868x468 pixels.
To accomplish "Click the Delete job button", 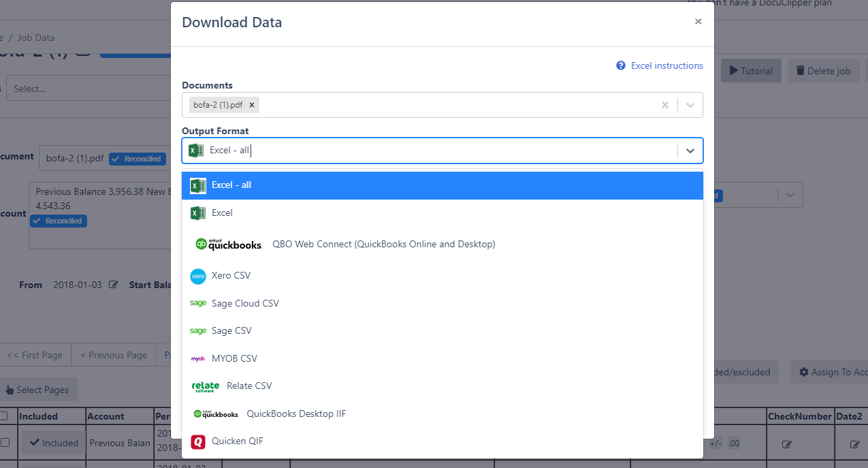I will (x=823, y=71).
